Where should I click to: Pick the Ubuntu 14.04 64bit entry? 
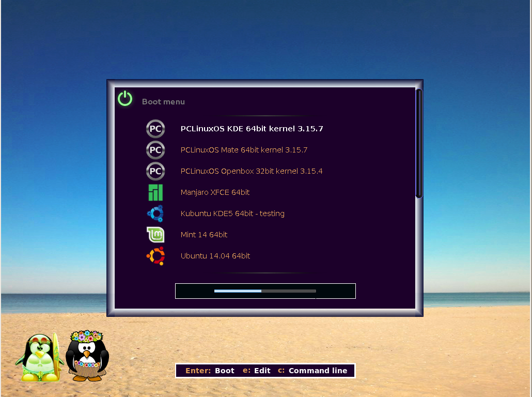tap(215, 256)
